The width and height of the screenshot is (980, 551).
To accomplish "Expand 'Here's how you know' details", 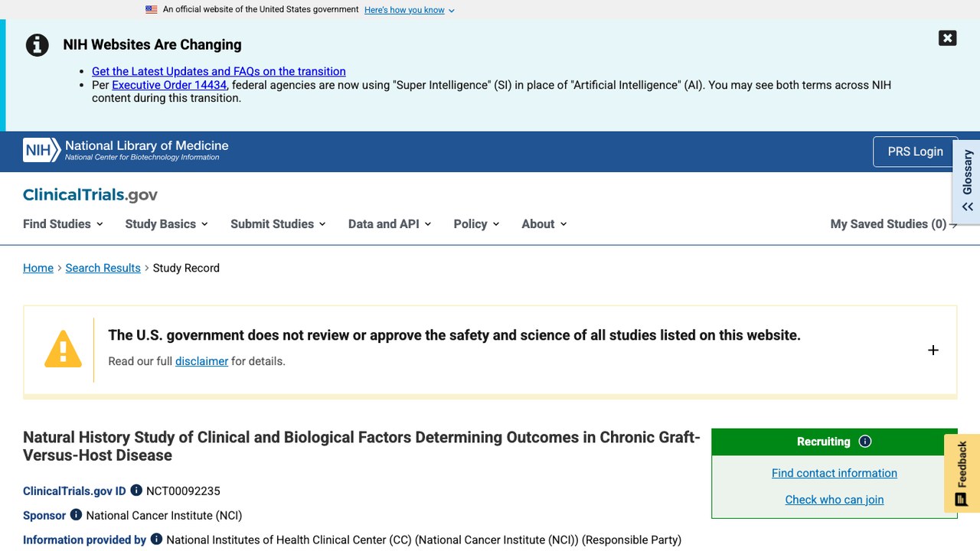I will click(x=410, y=10).
